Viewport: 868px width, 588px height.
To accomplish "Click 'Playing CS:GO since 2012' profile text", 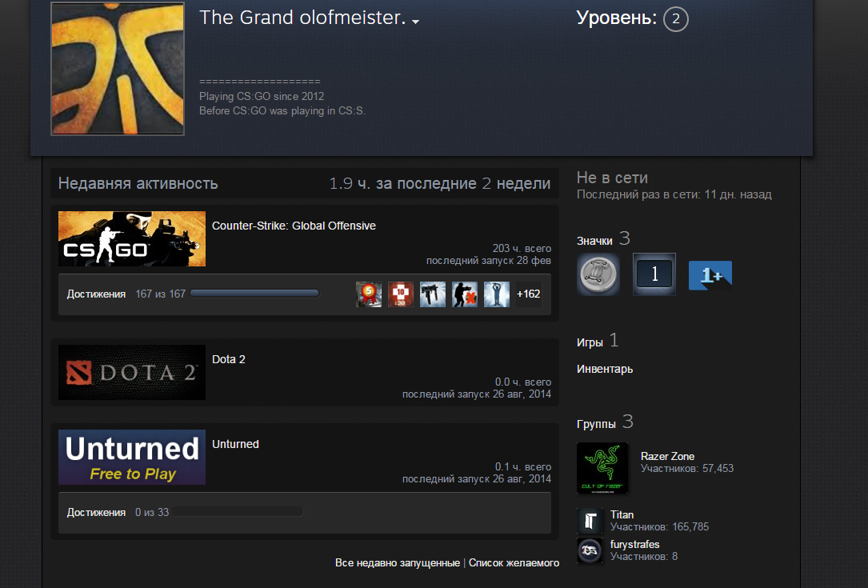I will pyautogui.click(x=262, y=96).
